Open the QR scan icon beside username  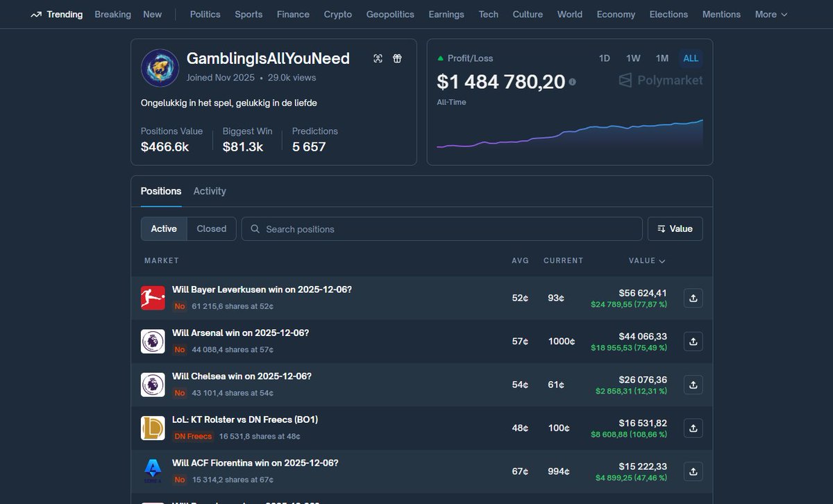pos(378,59)
